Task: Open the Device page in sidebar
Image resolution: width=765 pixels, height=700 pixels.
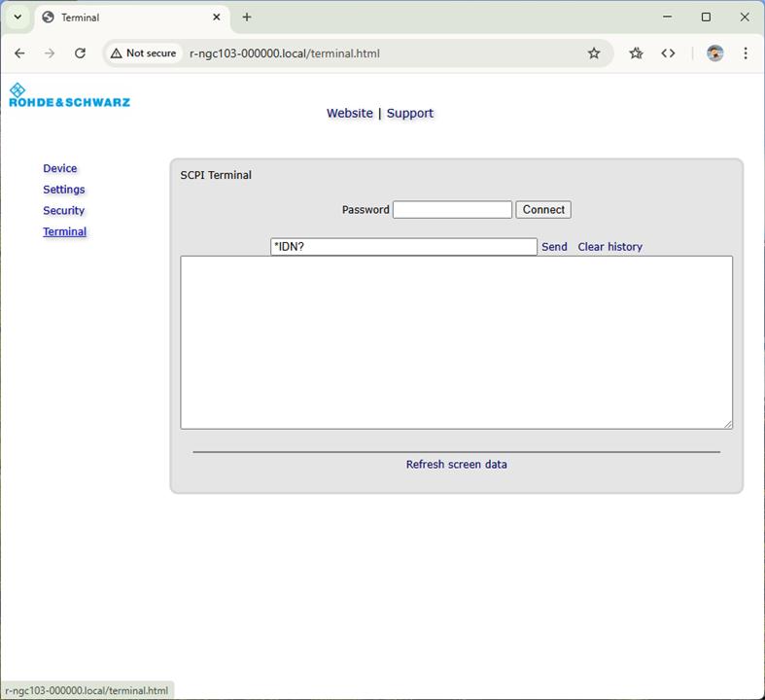Action: (x=60, y=168)
